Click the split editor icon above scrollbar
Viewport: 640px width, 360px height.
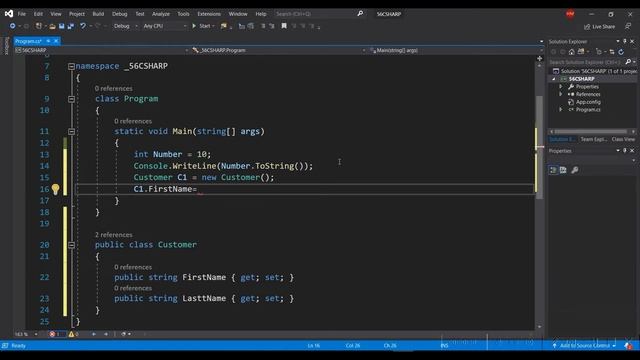540,58
